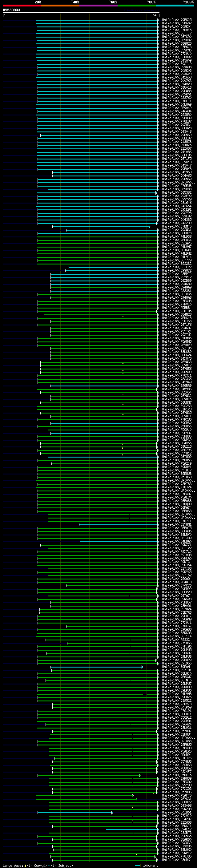Viewport: 197px width, 868px height.
Task: Open the UniRef100_Q42653 entry
Action: click(x=177, y=78)
